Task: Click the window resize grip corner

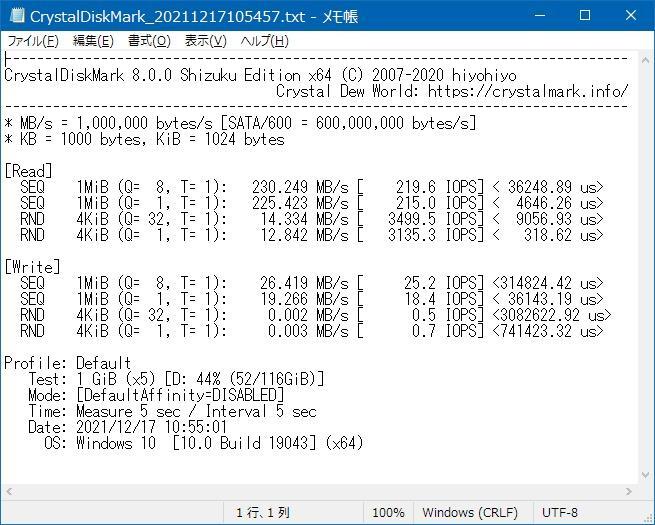Action: point(648,518)
